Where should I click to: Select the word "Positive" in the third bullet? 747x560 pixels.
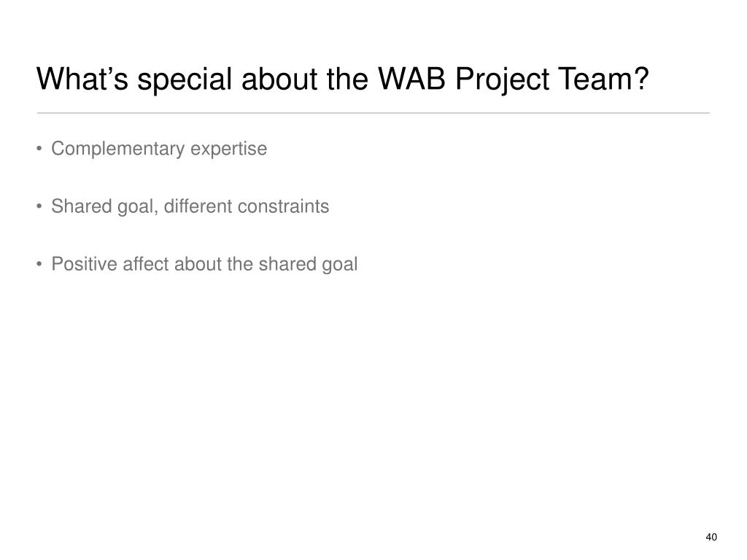84,264
